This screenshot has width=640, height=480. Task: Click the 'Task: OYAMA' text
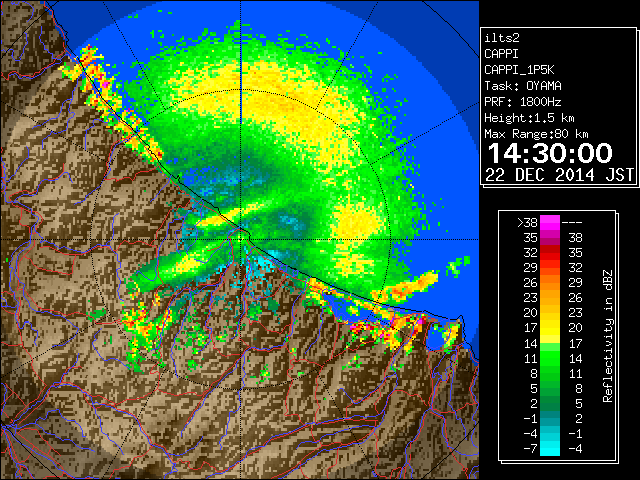[x=523, y=86]
